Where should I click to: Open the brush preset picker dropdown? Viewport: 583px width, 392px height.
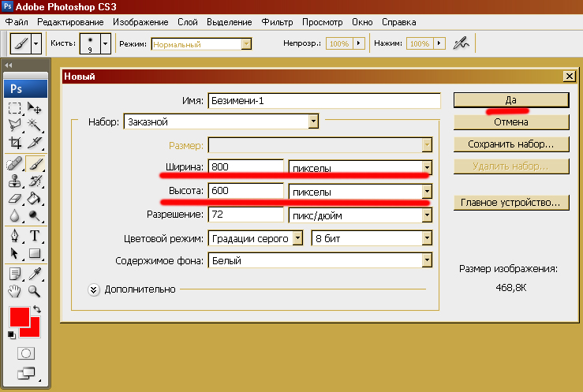tap(106, 43)
